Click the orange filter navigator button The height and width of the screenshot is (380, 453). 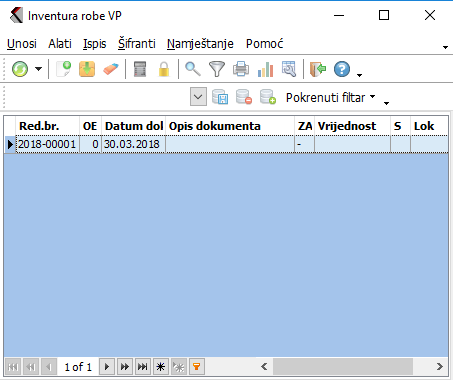[197, 367]
